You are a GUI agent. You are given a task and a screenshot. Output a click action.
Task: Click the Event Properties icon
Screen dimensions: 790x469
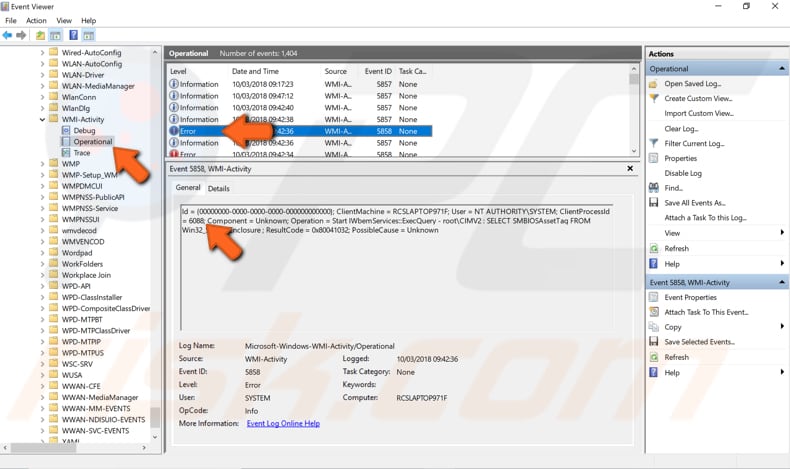point(653,297)
